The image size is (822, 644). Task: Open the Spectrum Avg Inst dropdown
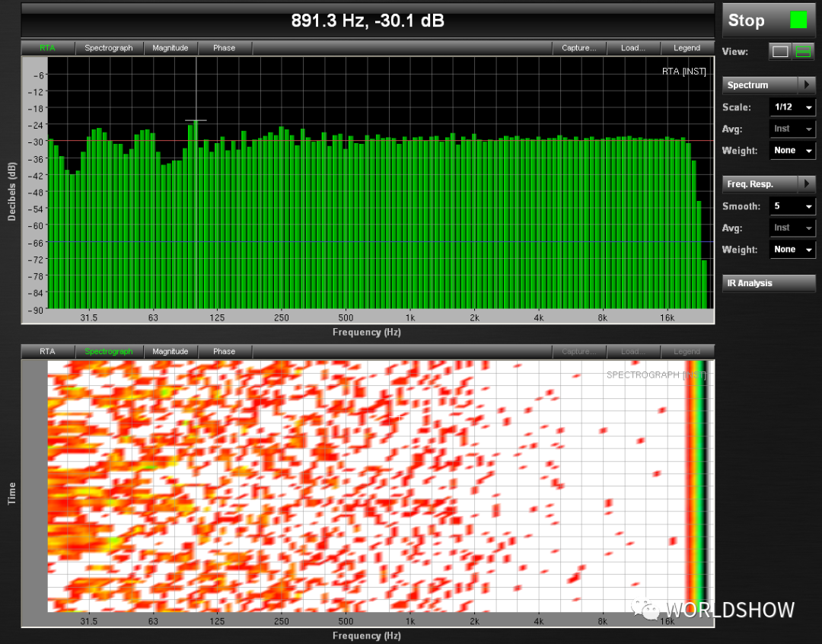tap(792, 129)
